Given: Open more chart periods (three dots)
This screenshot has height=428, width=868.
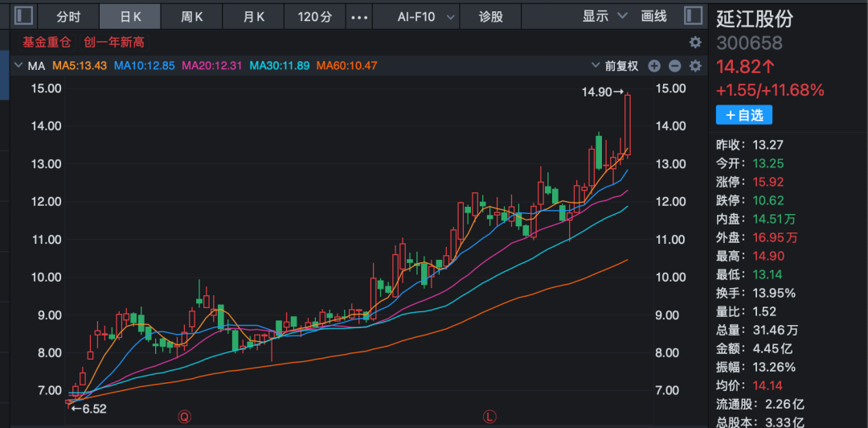Looking at the screenshot, I should (x=362, y=16).
